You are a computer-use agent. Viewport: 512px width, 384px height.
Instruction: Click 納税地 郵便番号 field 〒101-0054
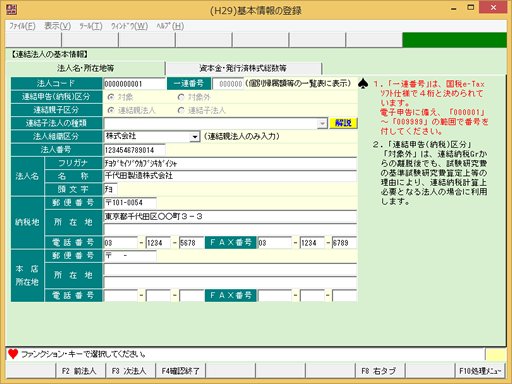point(130,203)
